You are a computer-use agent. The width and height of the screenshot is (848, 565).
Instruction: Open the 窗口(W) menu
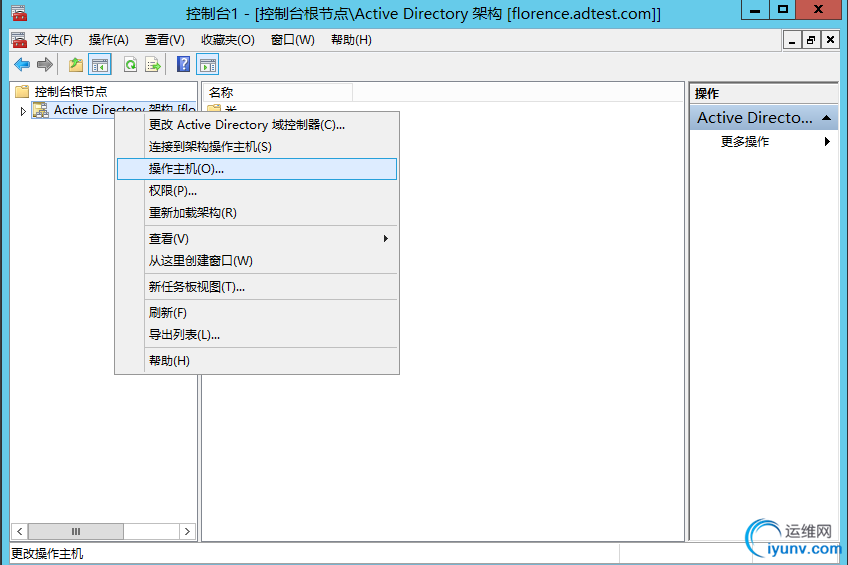click(293, 40)
